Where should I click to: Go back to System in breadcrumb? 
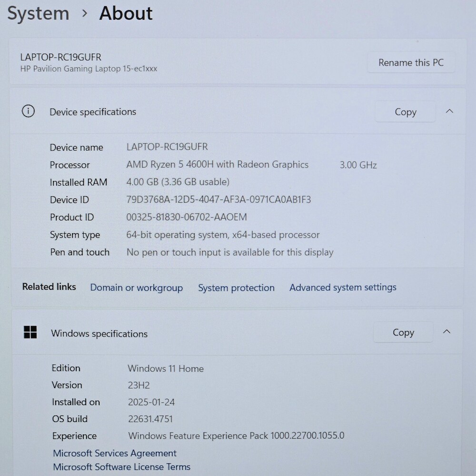point(38,14)
